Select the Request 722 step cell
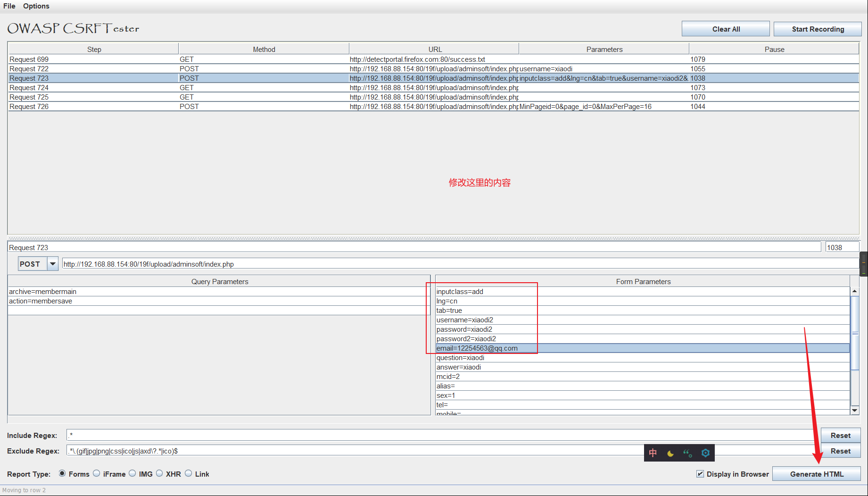The height and width of the screenshot is (496, 868). point(93,68)
